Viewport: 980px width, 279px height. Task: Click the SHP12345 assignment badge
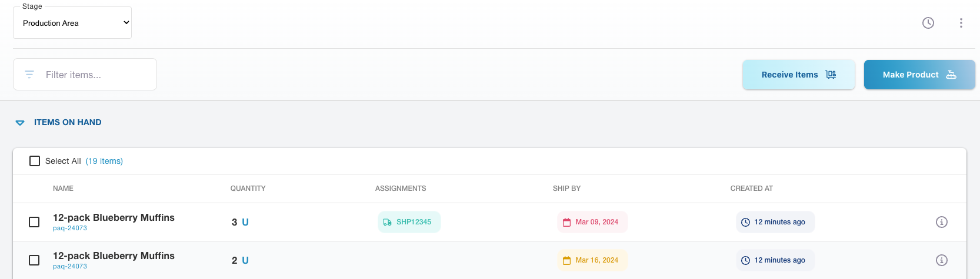click(409, 222)
